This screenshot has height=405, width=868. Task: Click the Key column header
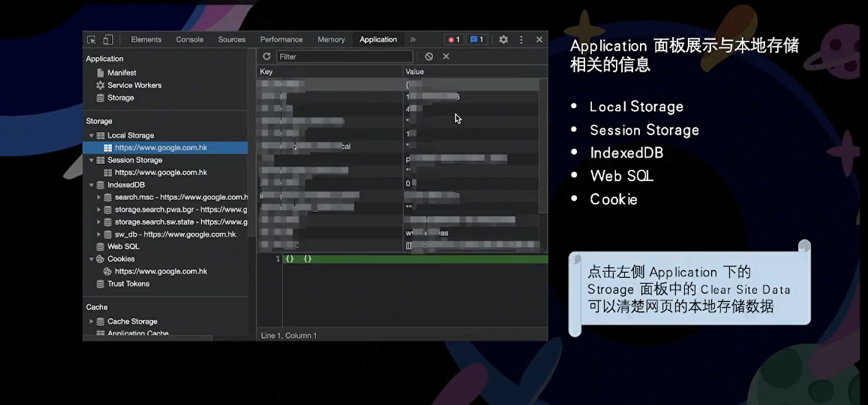330,72
